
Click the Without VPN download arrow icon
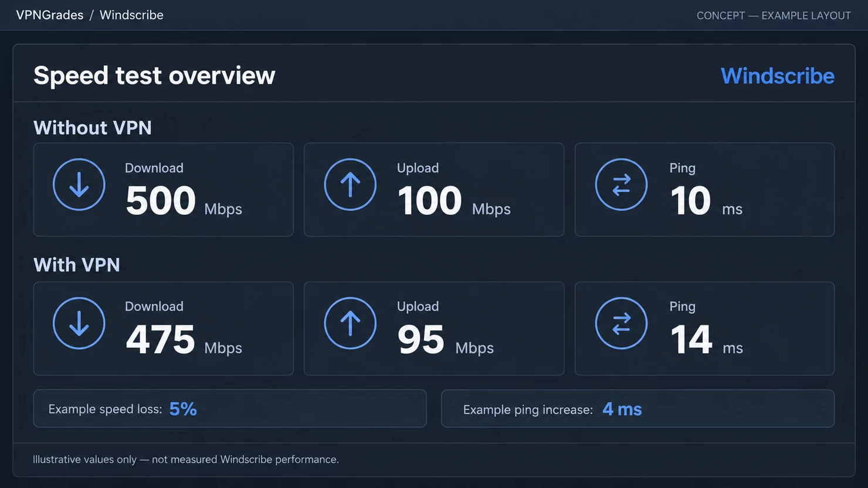79,184
